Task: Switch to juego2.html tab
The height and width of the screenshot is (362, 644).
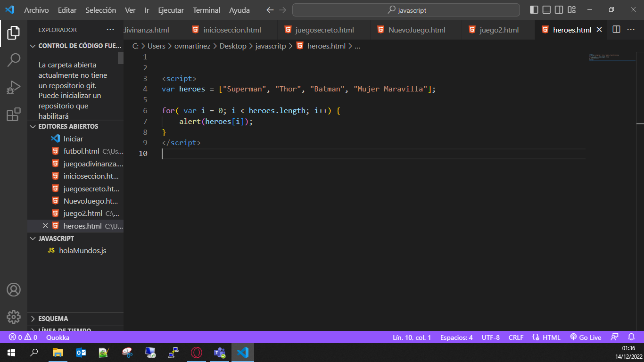Action: [x=498, y=30]
